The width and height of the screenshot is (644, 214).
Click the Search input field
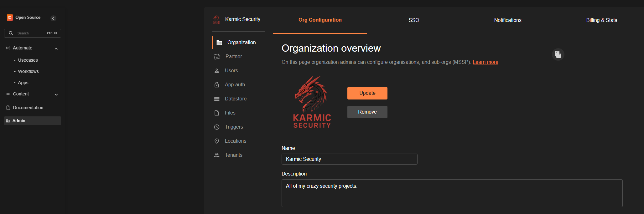coord(33,33)
